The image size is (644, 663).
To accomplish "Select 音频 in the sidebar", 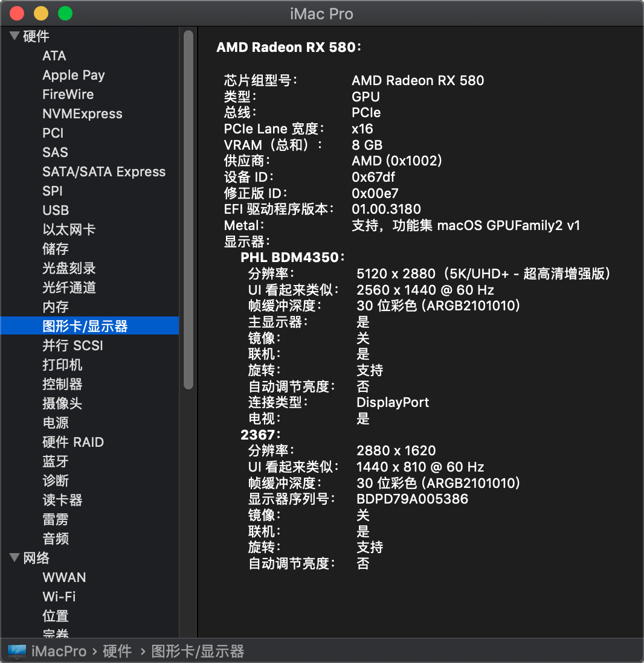I will 56,539.
